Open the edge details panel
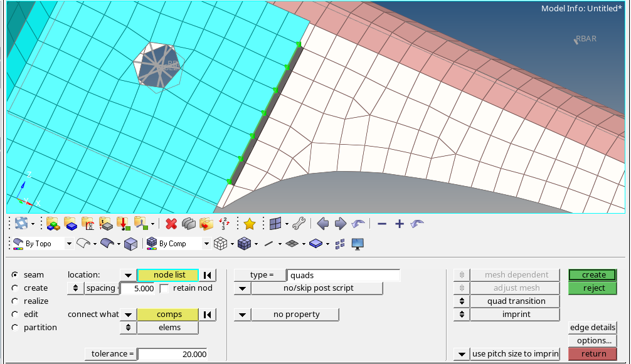631x364 pixels. coord(592,327)
